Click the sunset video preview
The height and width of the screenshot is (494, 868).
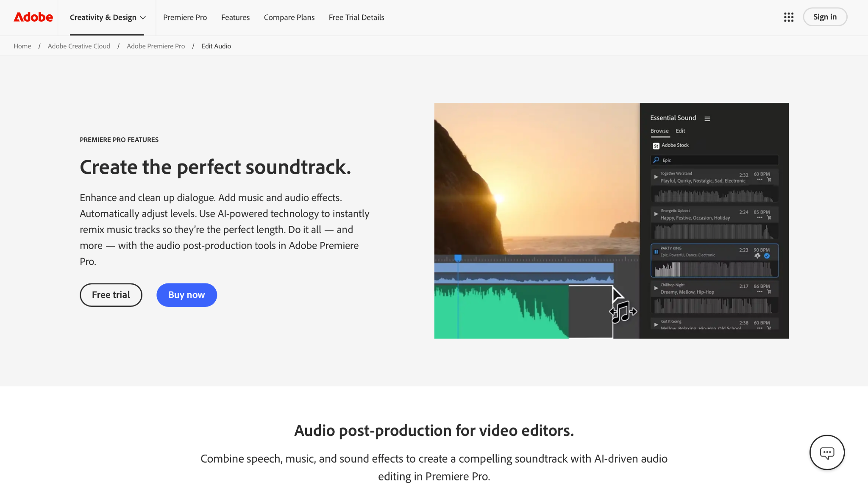point(537,178)
